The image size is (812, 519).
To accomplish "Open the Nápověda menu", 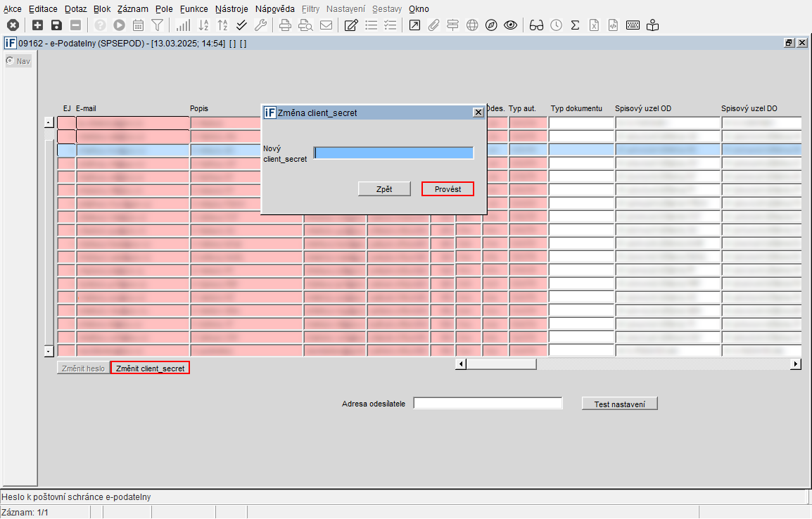I will click(275, 9).
